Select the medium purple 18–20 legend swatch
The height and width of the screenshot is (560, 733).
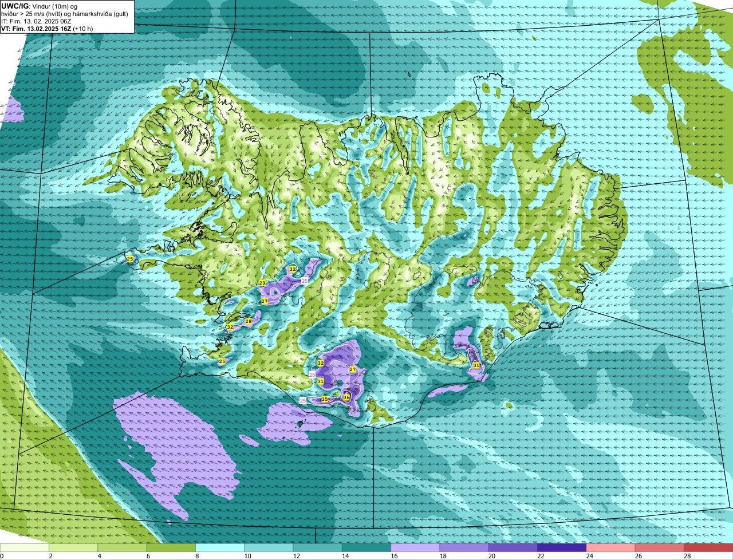[x=464, y=547]
